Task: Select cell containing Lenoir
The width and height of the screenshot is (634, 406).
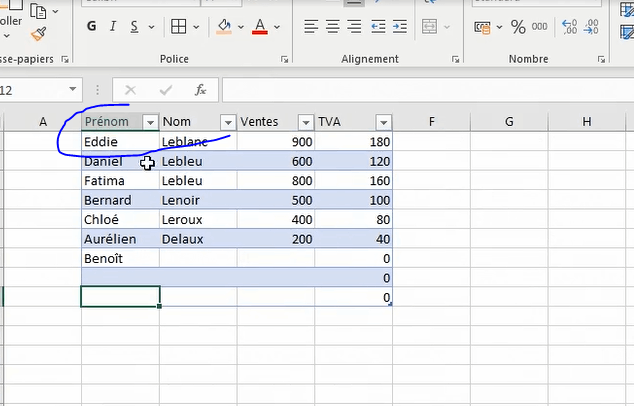Action: point(198,200)
